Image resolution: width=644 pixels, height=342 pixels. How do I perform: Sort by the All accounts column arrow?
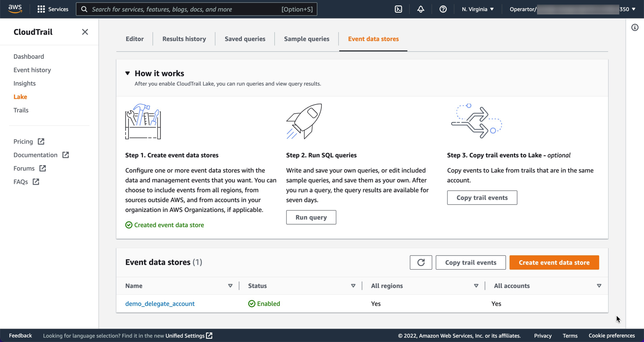coord(599,286)
